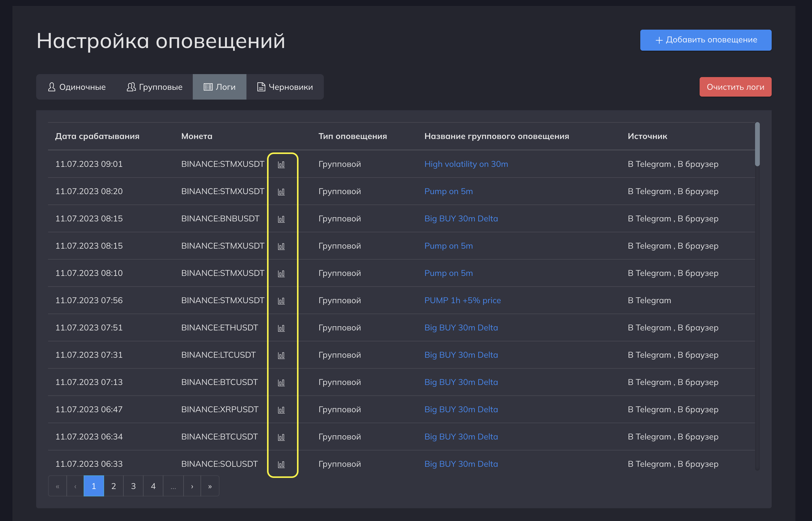Screen dimensions: 812x521
Task: Select BINANCE:LTCUSDT coin cell
Action: point(219,355)
